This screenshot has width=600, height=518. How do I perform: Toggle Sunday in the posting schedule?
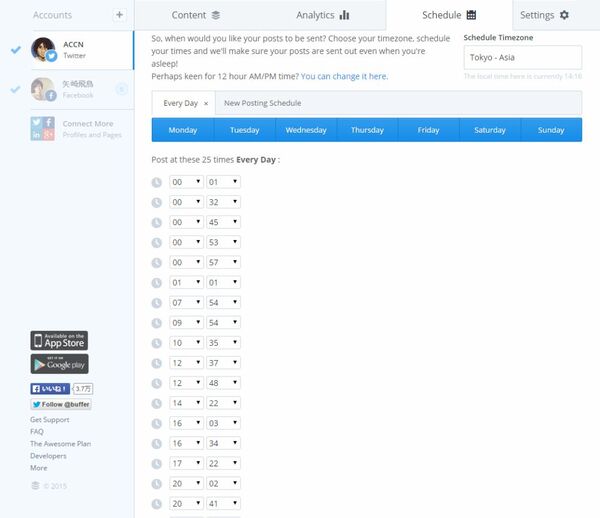(551, 130)
